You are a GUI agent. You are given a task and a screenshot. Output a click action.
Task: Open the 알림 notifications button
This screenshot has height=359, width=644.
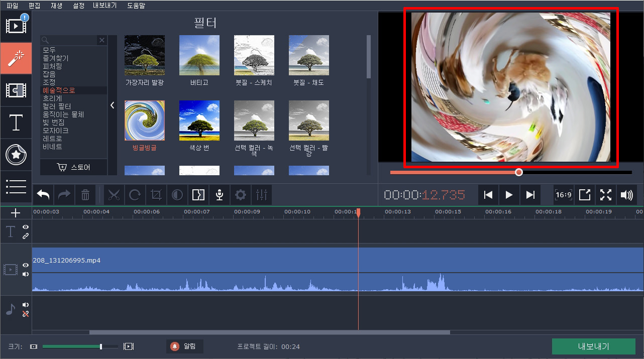pos(184,346)
